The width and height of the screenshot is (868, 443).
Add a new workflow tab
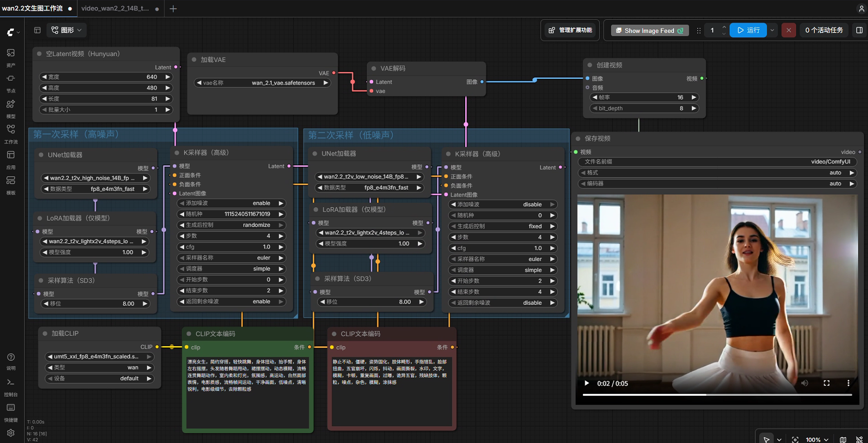point(173,8)
